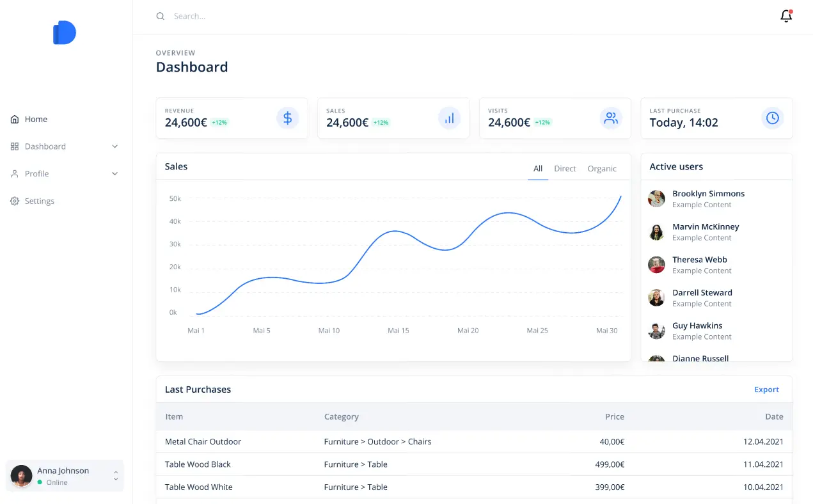Screen dimensions: 813x504
Task: Click the users icon on Visits card
Action: pos(611,118)
